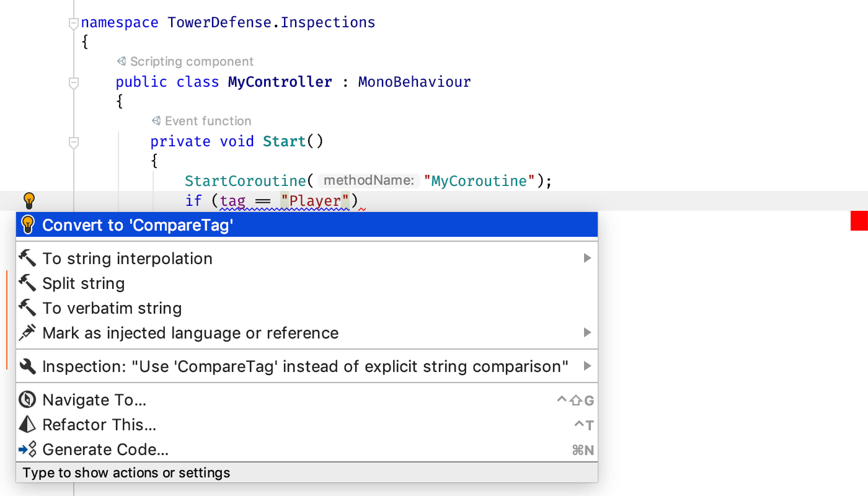Viewport: 868px width, 496px height.
Task: Click the red error marker on the right
Action: pyautogui.click(x=859, y=221)
